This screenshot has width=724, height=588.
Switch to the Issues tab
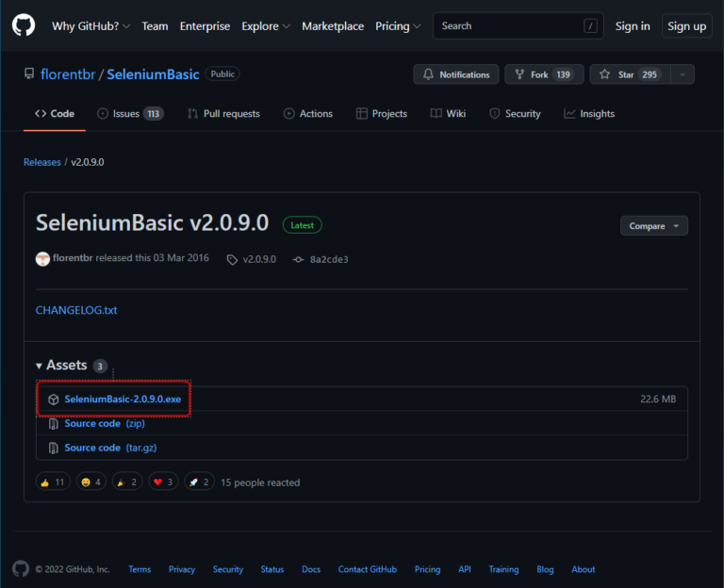129,114
